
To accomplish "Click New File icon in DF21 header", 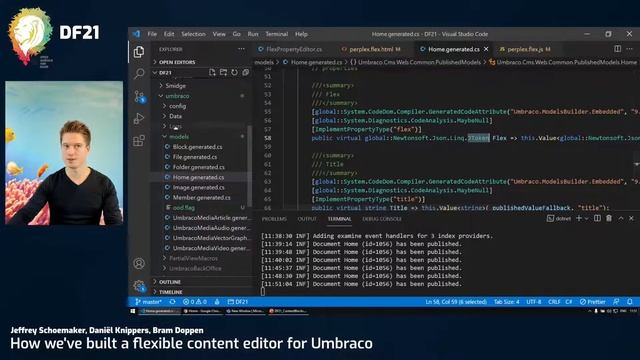I will pos(212,73).
